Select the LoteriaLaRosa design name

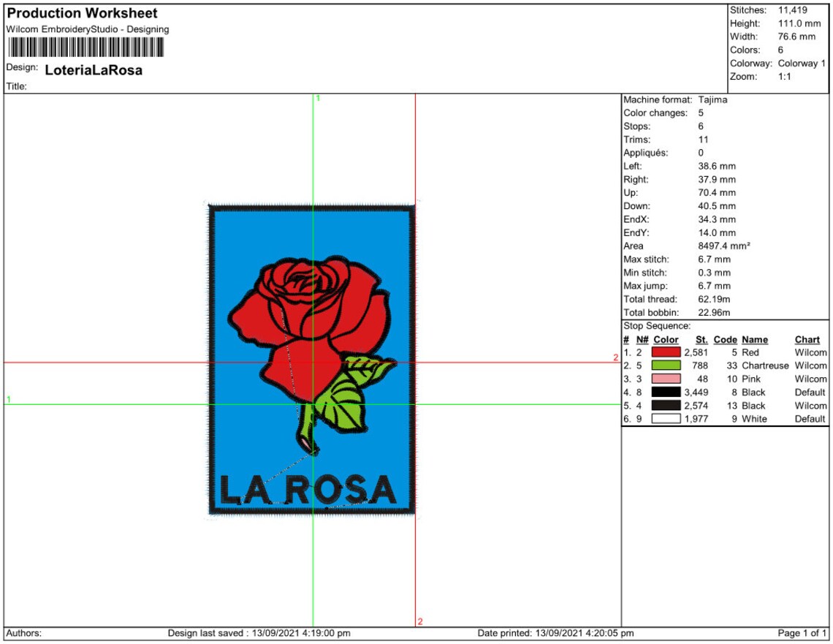click(94, 70)
